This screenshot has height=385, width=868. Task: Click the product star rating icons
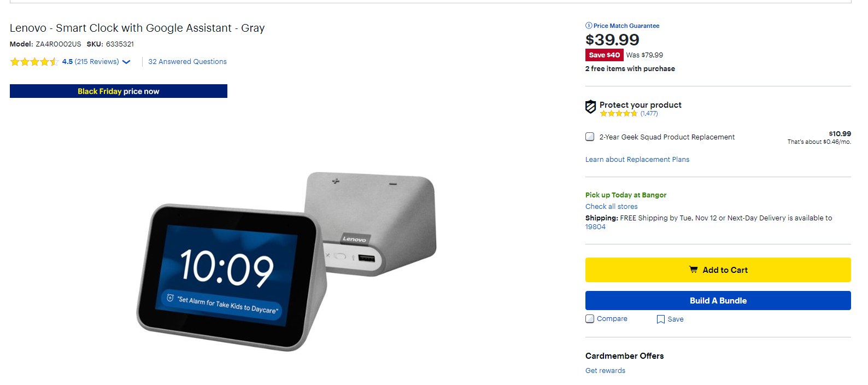pos(34,62)
